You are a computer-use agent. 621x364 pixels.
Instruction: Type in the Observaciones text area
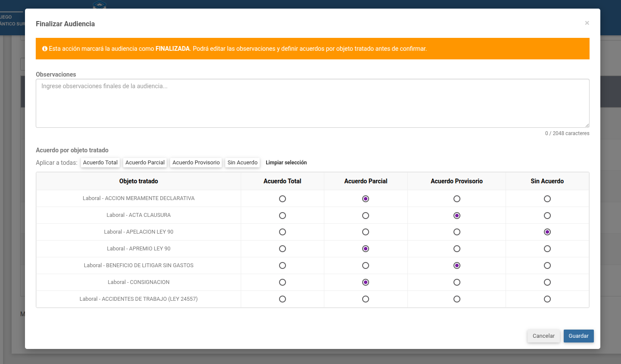(x=312, y=103)
